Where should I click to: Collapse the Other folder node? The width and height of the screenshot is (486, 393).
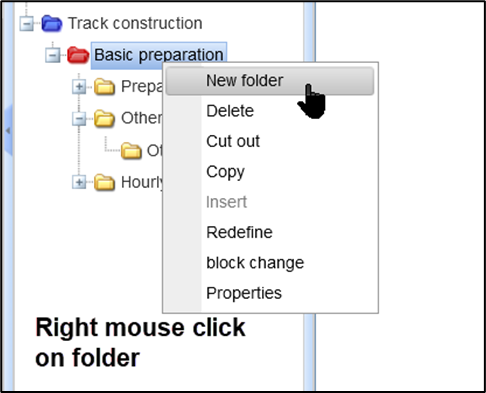(79, 119)
